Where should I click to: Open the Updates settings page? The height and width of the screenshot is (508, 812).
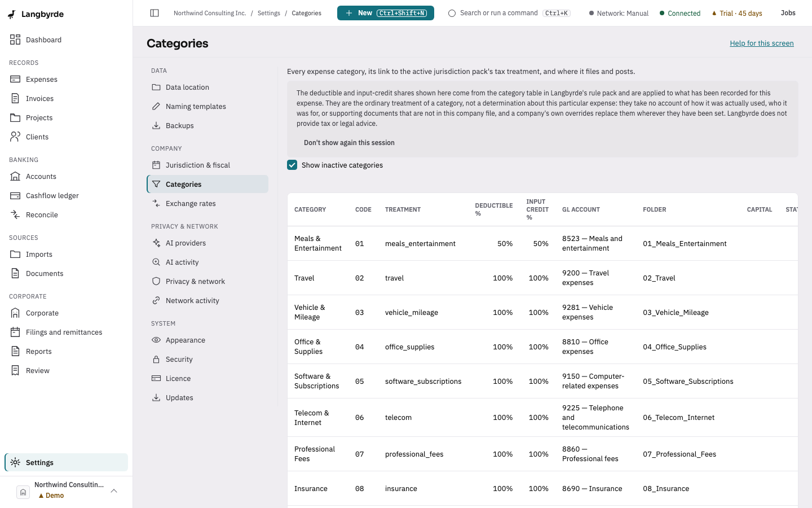pyautogui.click(x=208, y=397)
